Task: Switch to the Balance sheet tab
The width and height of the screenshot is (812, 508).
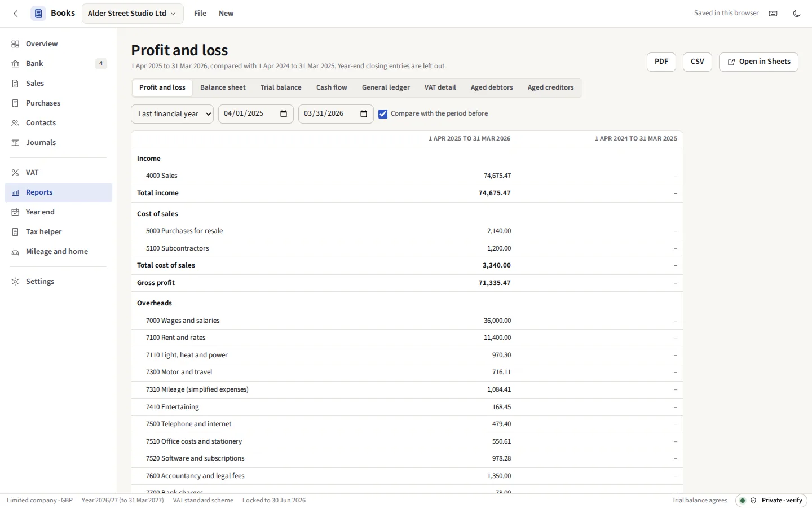Action: click(x=223, y=87)
